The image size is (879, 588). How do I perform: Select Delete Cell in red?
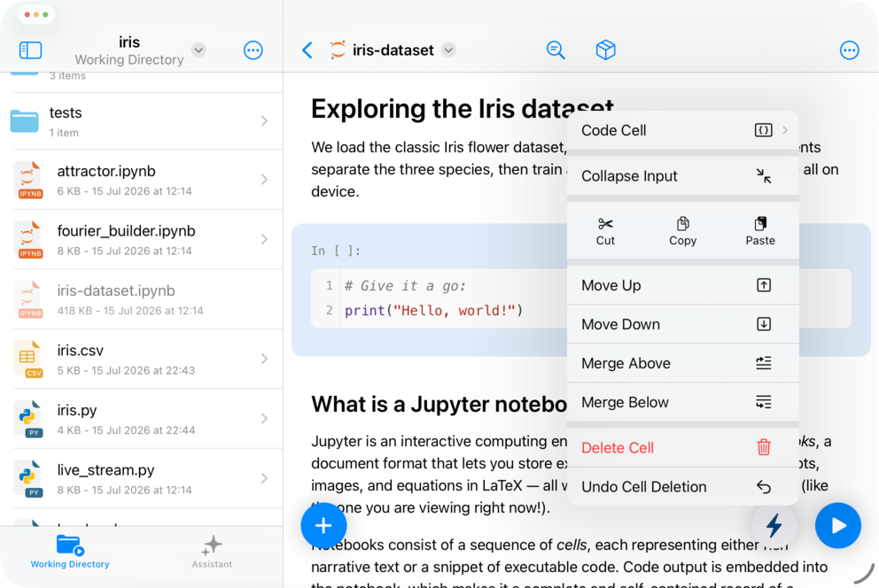683,447
